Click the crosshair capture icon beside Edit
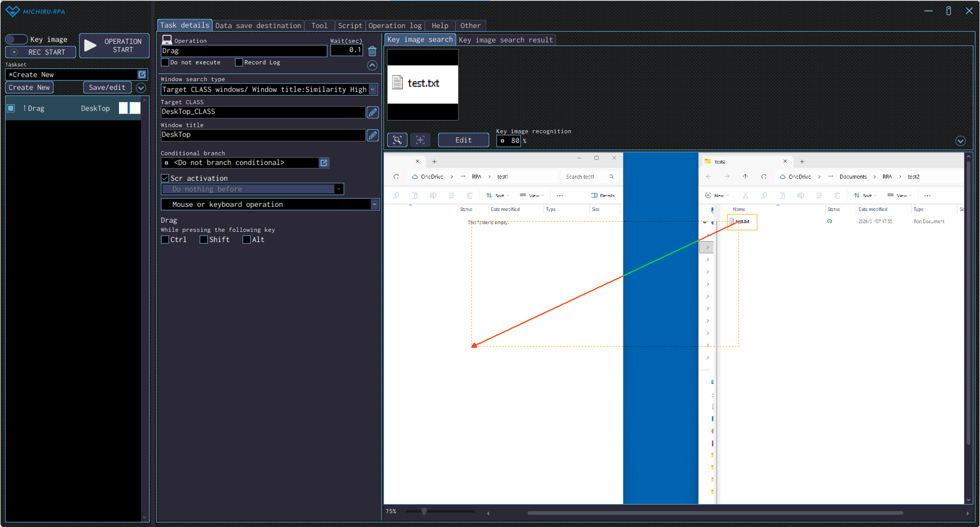The width and height of the screenshot is (980, 527). (x=420, y=140)
